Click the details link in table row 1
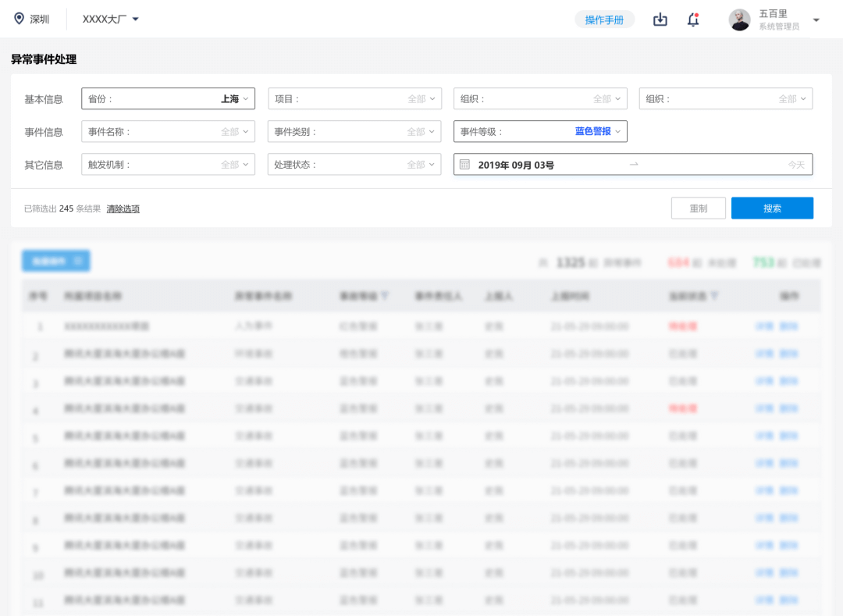Image resolution: width=843 pixels, height=616 pixels. click(764, 326)
